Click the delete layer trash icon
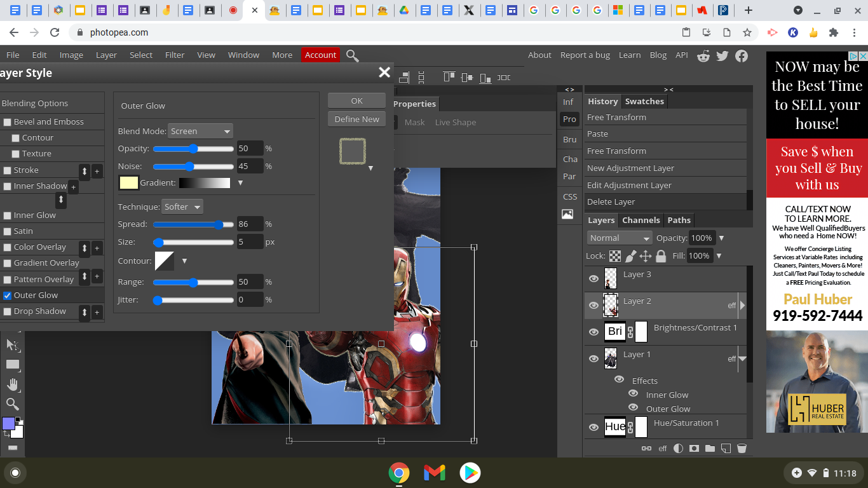 (x=742, y=448)
